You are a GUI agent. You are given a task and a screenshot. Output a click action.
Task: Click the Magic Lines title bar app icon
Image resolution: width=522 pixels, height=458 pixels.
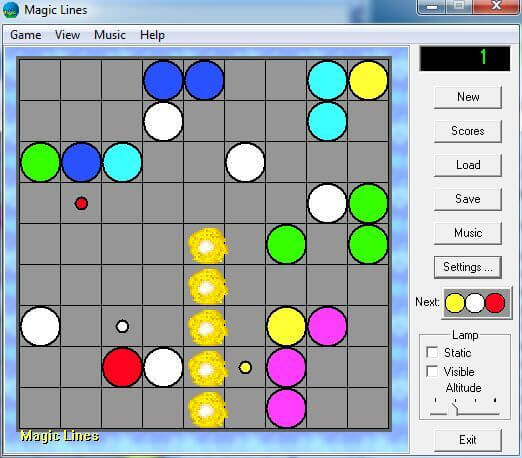[x=11, y=10]
